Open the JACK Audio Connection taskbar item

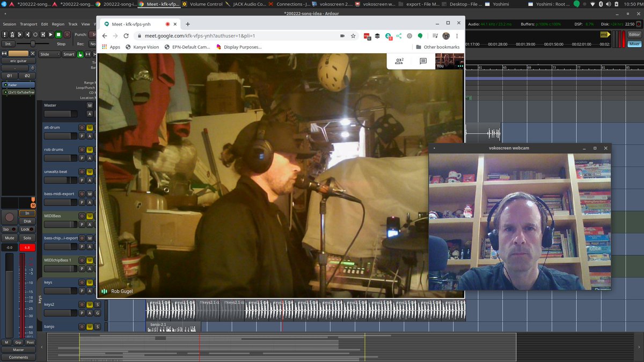(245, 4)
